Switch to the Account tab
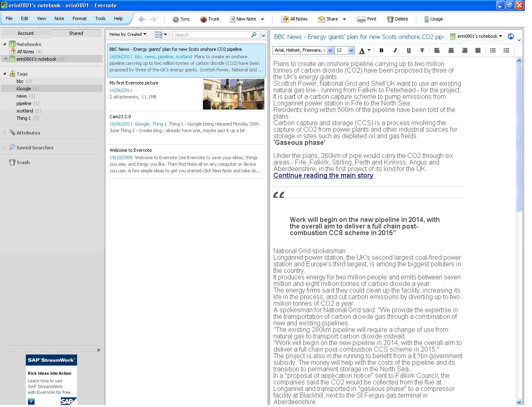The width and height of the screenshot is (532, 407). (26, 33)
